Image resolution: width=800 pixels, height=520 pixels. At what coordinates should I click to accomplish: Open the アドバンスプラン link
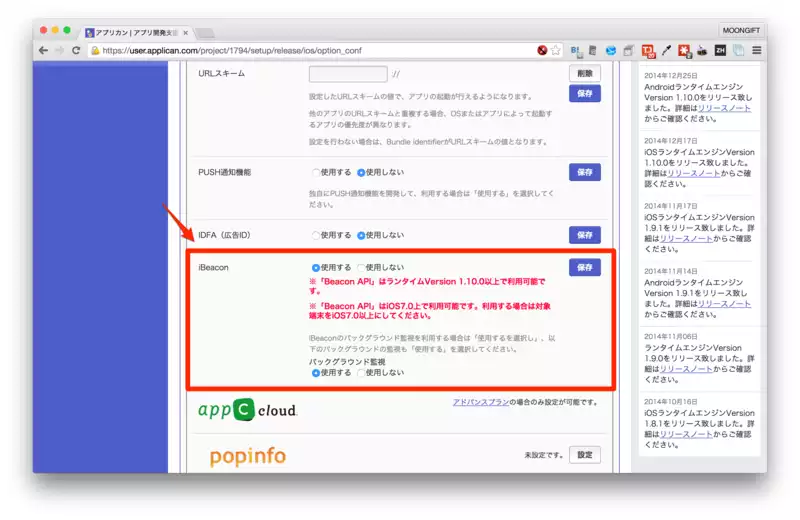tap(481, 402)
